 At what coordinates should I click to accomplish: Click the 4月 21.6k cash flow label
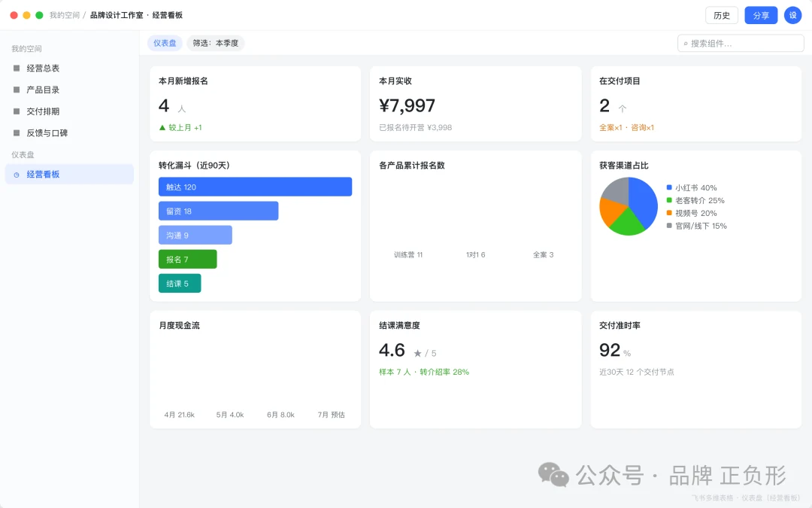pos(179,415)
